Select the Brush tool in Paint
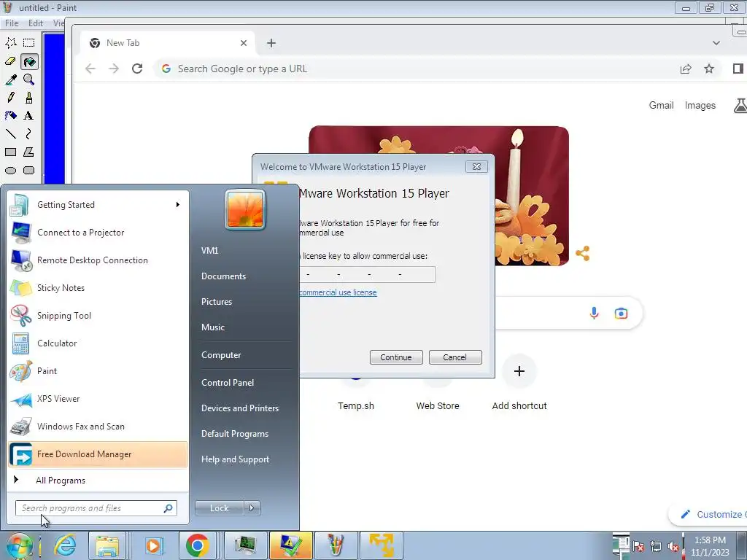Image resolution: width=747 pixels, height=560 pixels. click(28, 98)
